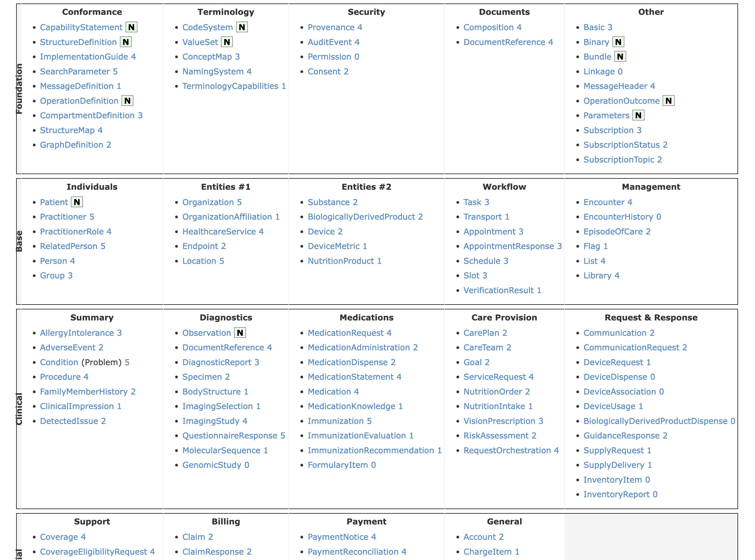Click the normative N badge beside ValueSet

point(227,42)
